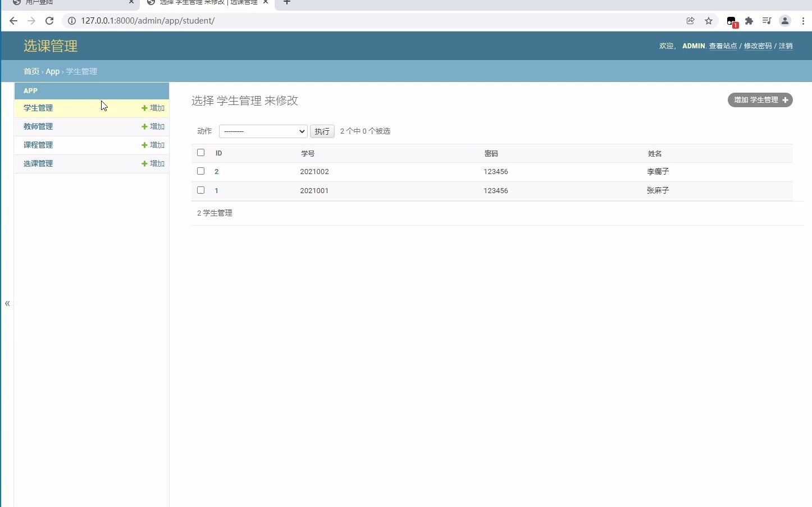Click 增加 next to 选课管理 in sidebar
Image resolution: width=812 pixels, height=507 pixels.
pyautogui.click(x=153, y=163)
